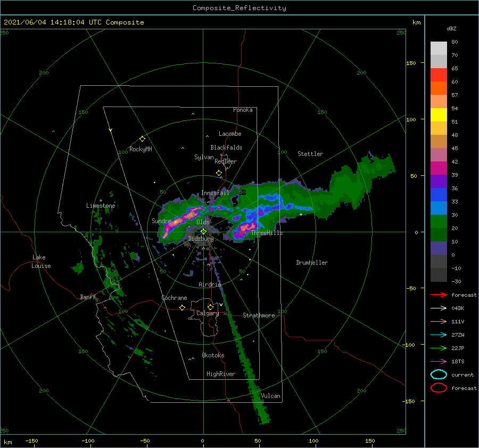Click the Okotoks city label
Screen dimensions: 479x448
pos(213,355)
